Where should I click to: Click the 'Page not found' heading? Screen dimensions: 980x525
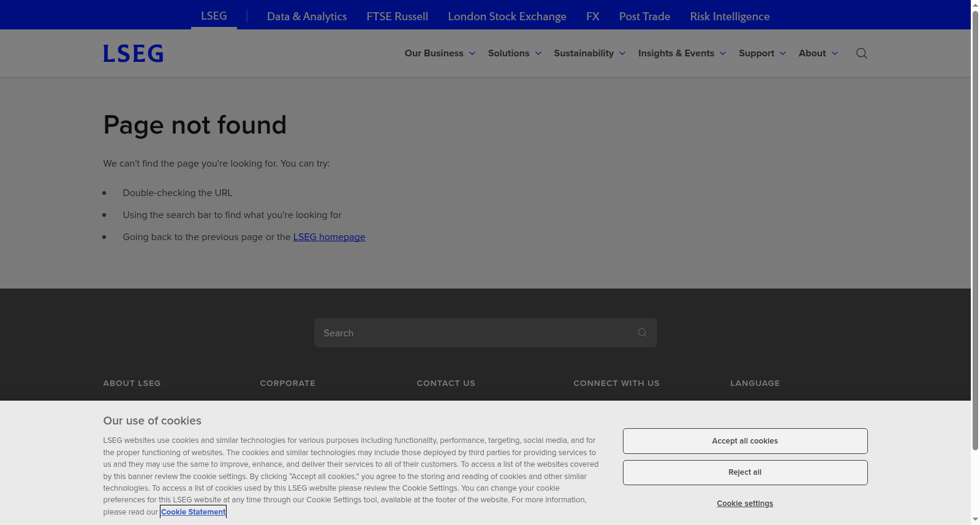[x=195, y=125]
